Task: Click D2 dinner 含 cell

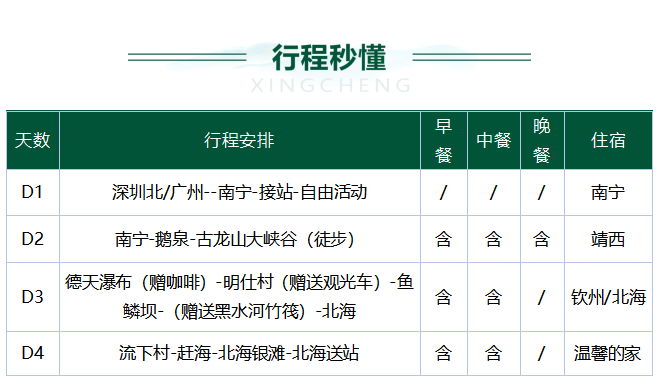Action: point(542,239)
